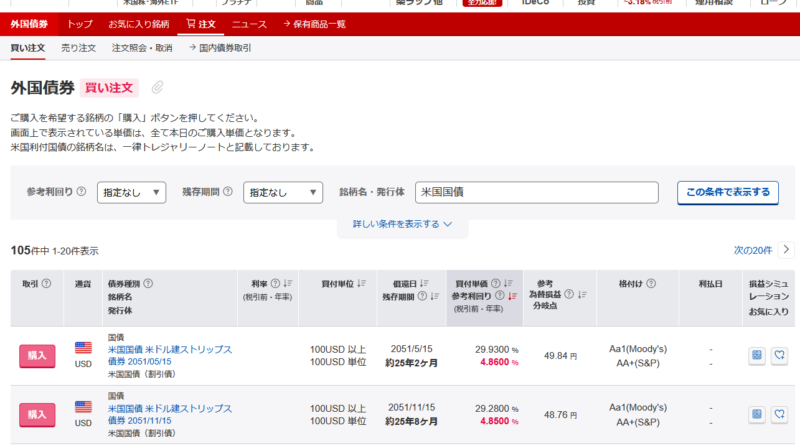Viewport: 800px width, 446px height.
Task: Sort table by 利率 column
Action: click(288, 283)
